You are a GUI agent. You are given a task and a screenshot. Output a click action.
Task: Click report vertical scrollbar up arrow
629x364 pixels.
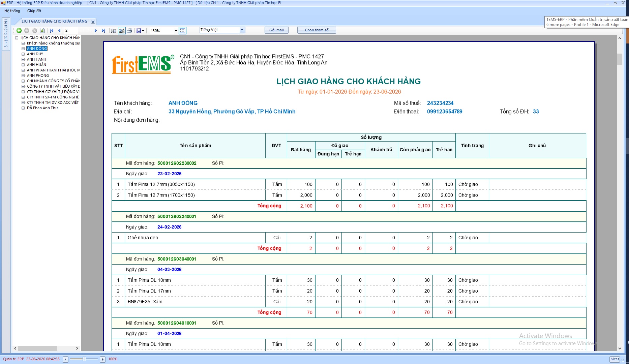[x=620, y=38]
